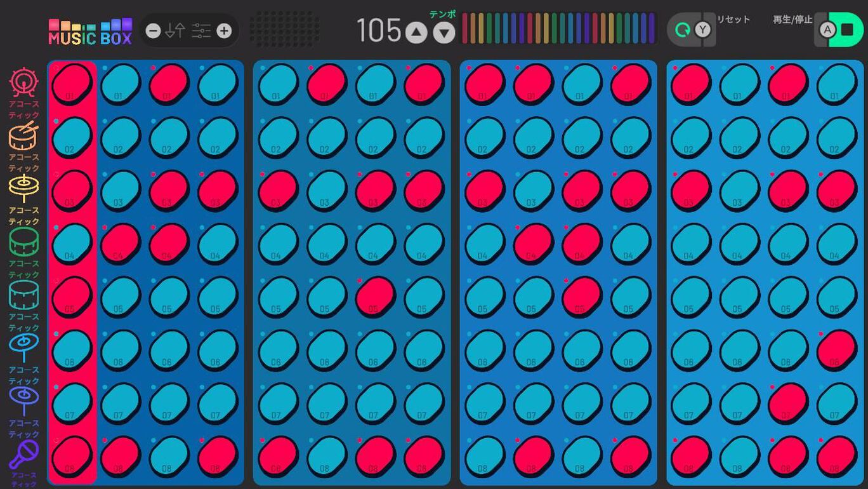The height and width of the screenshot is (489, 868).
Task: Pick the teal floor tom icon
Action: click(x=23, y=295)
